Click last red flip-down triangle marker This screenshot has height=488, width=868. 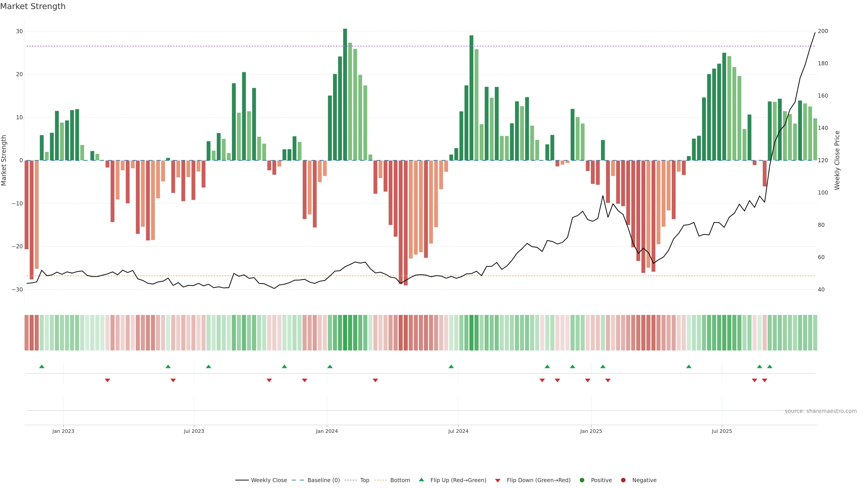764,380
